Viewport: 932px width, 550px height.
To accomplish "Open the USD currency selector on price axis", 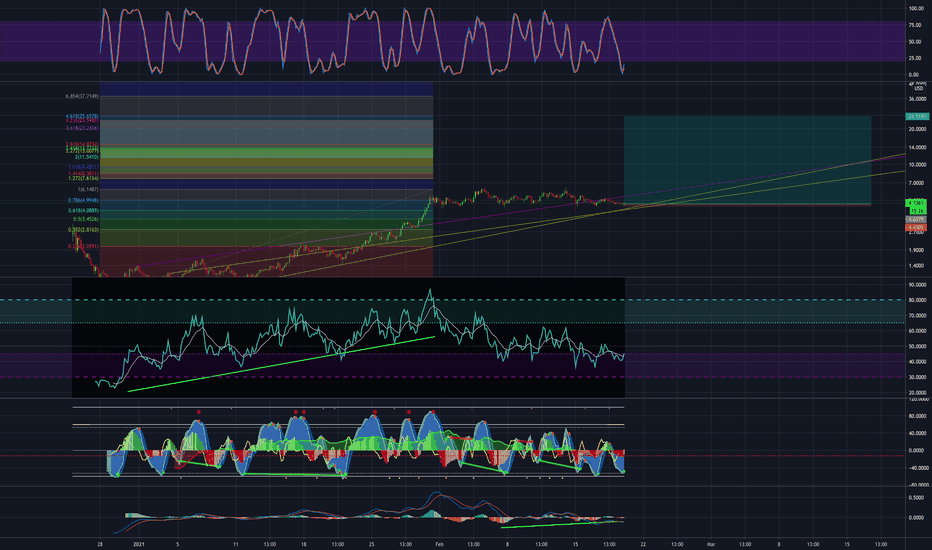I will [919, 89].
